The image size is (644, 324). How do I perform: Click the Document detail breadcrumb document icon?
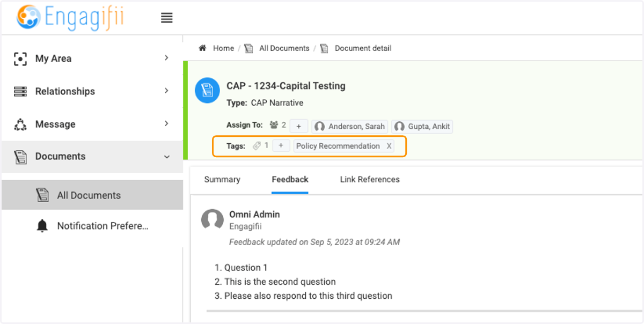[324, 48]
